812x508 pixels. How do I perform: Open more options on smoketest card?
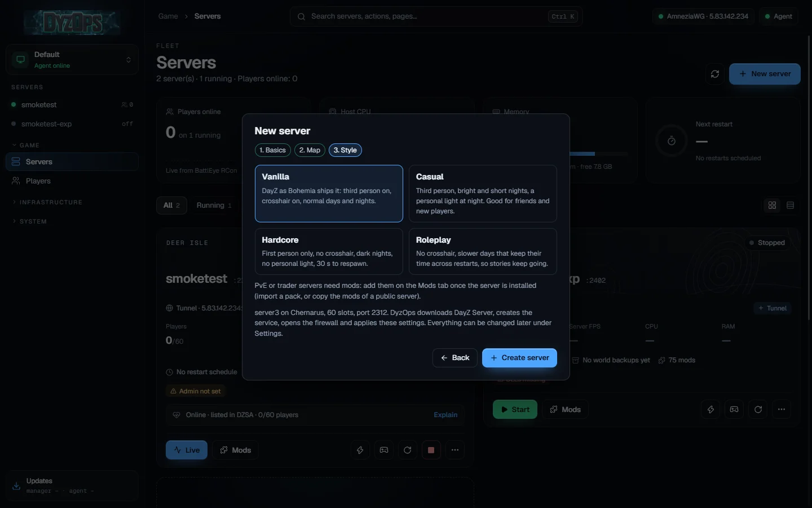[455, 450]
